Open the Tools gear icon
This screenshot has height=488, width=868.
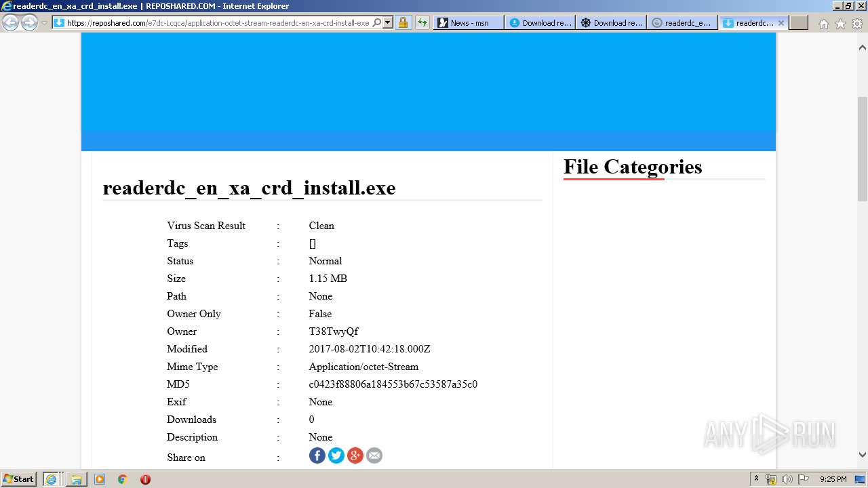(x=856, y=24)
